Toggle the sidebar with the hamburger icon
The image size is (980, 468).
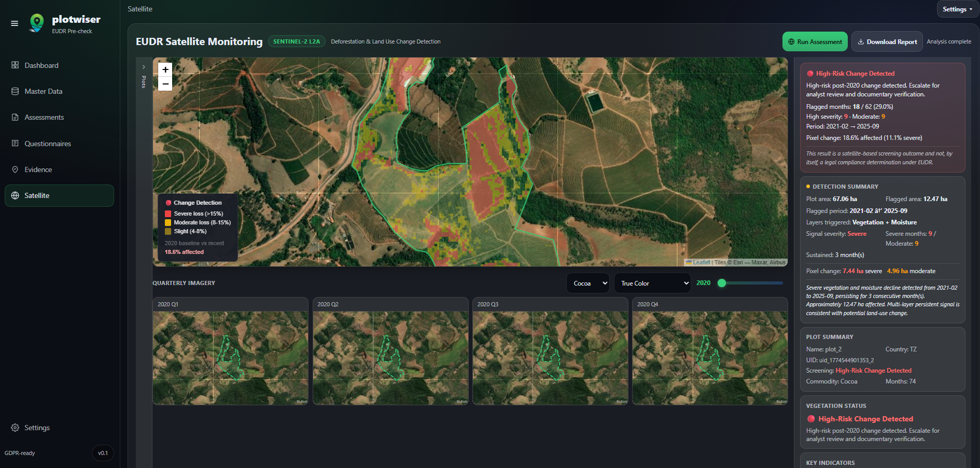click(x=15, y=23)
